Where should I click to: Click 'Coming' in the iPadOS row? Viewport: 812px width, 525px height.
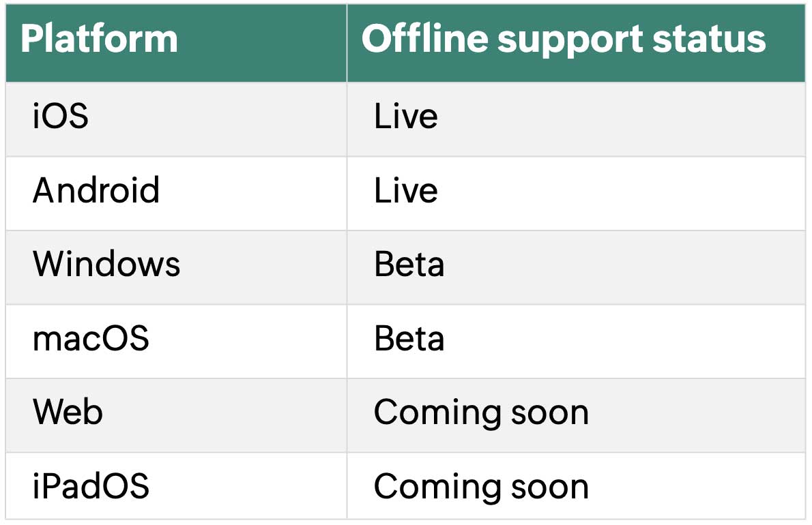click(x=437, y=487)
